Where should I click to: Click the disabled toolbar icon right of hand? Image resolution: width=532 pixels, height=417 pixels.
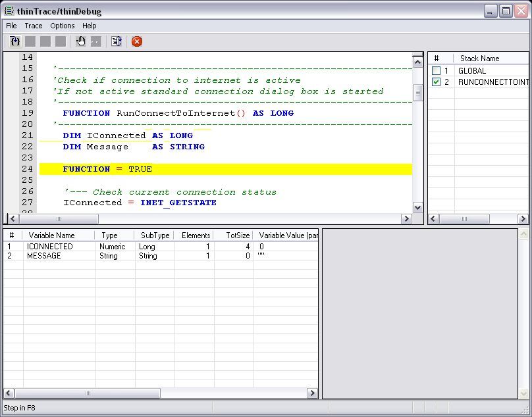pyautogui.click(x=96, y=41)
